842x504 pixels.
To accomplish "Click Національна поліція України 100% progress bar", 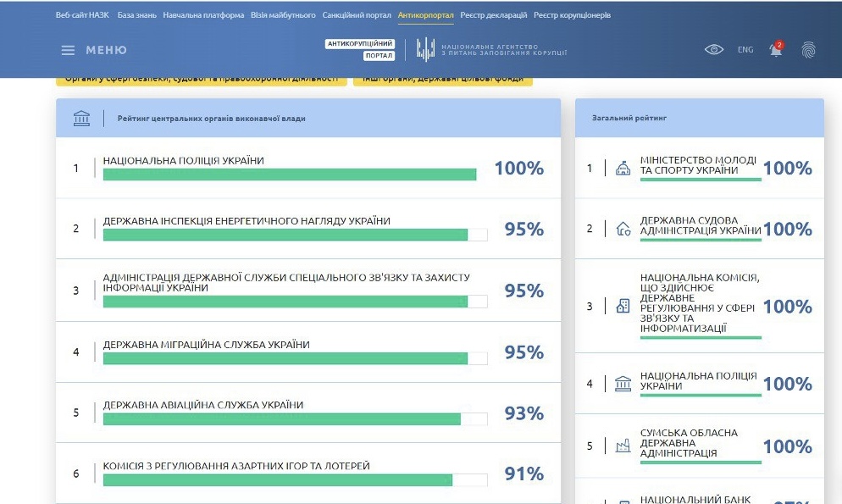I will click(x=290, y=174).
